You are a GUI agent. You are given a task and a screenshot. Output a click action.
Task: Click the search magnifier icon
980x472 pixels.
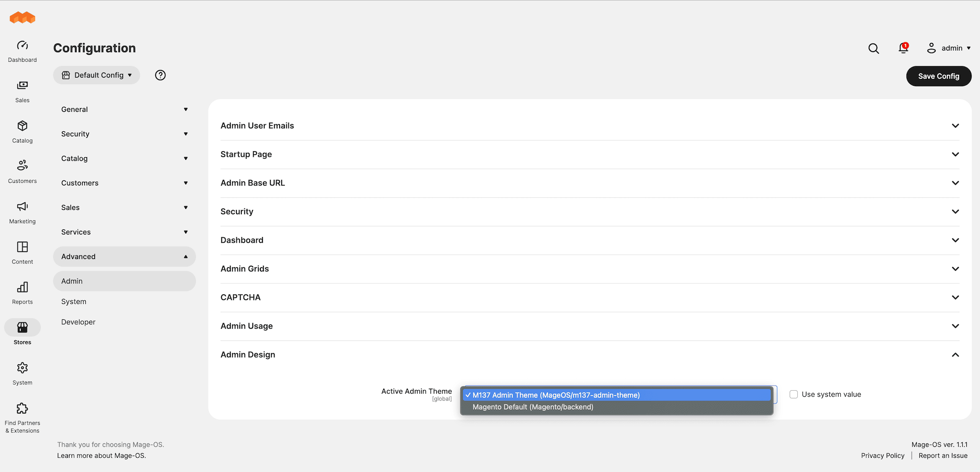tap(874, 49)
